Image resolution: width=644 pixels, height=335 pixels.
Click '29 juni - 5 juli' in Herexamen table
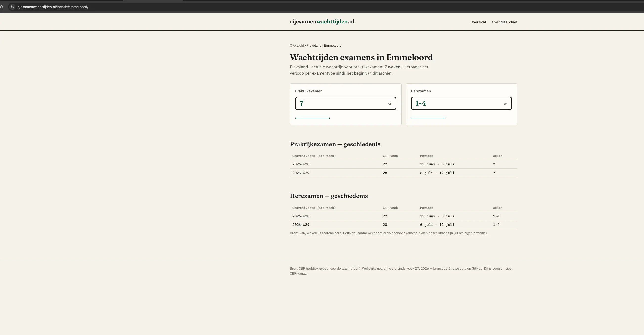(437, 216)
